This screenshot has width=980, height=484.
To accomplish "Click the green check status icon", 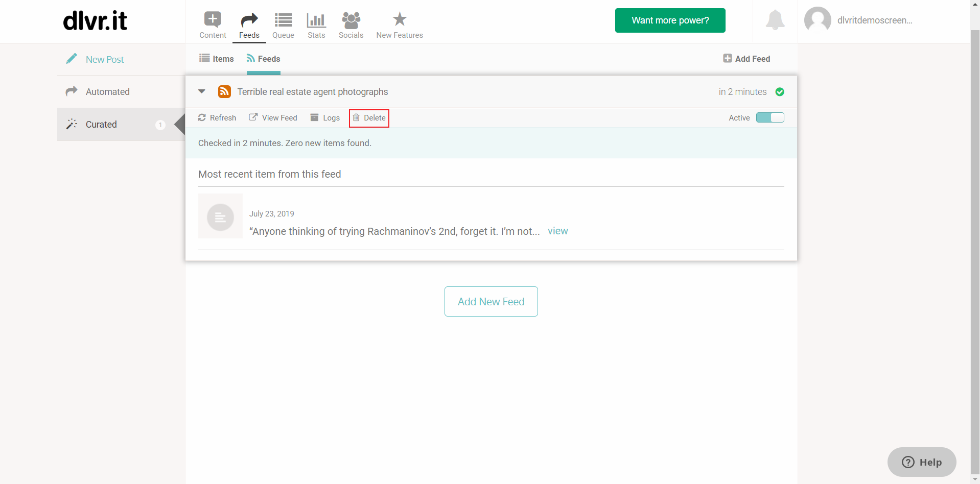I will pos(780,92).
